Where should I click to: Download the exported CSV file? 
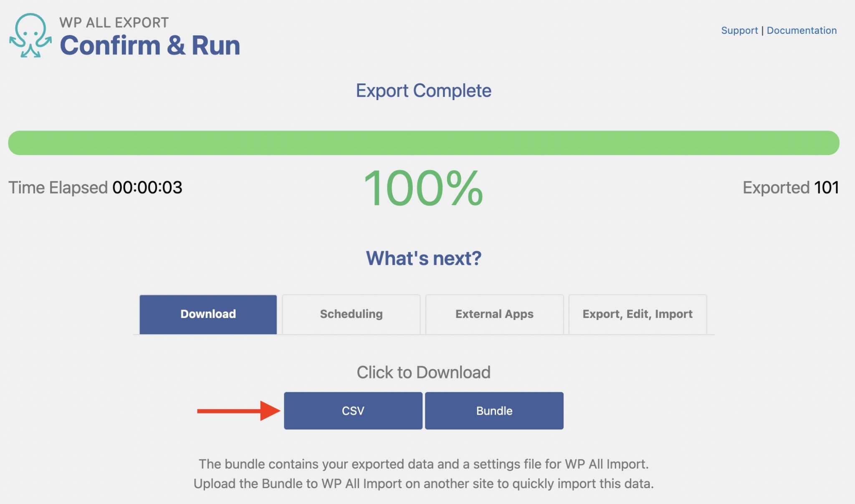click(353, 411)
